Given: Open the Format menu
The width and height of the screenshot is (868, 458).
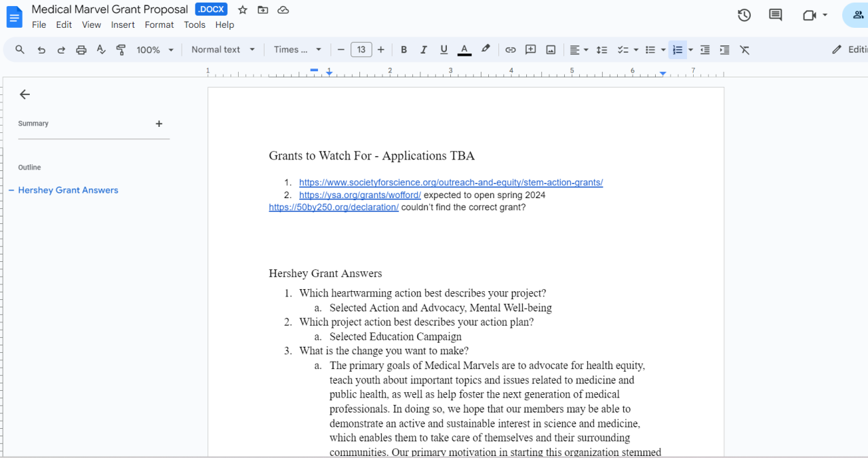Looking at the screenshot, I should 159,24.
